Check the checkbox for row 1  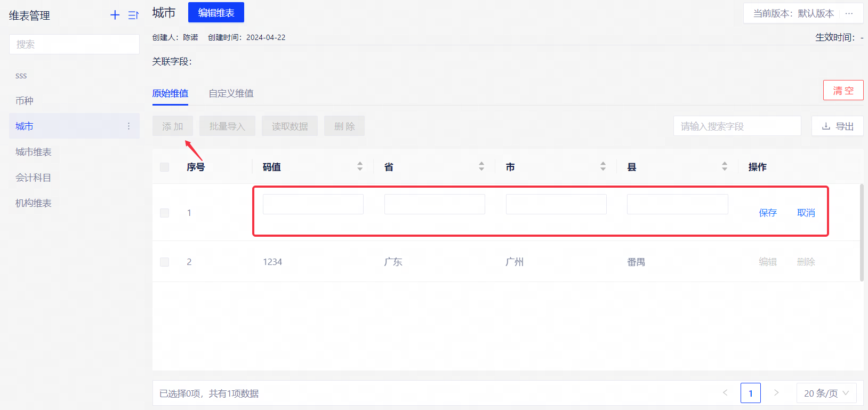(164, 213)
